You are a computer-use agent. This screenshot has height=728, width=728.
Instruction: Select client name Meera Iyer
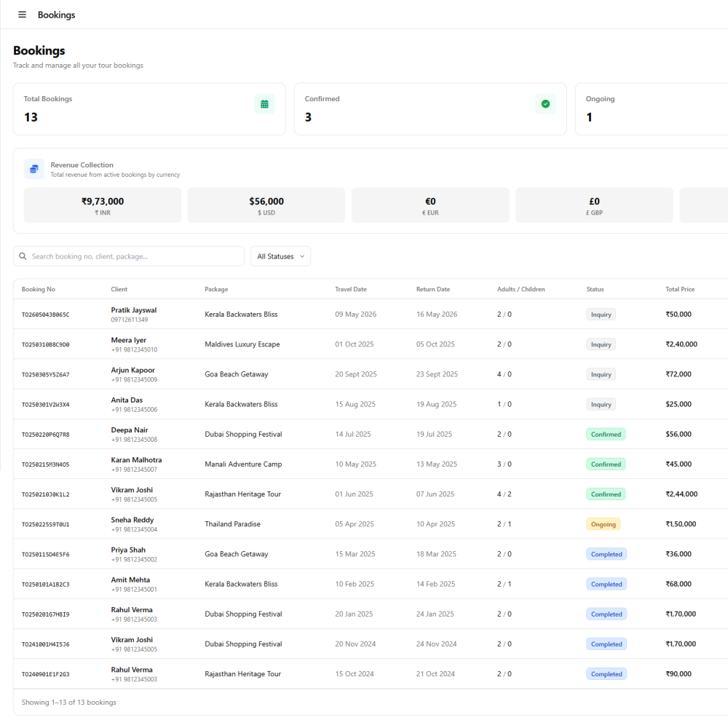(x=129, y=340)
